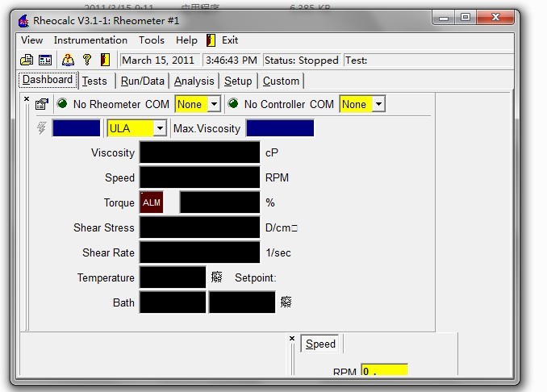
Task: Expand the Controller COM port dropdown
Action: pos(378,104)
